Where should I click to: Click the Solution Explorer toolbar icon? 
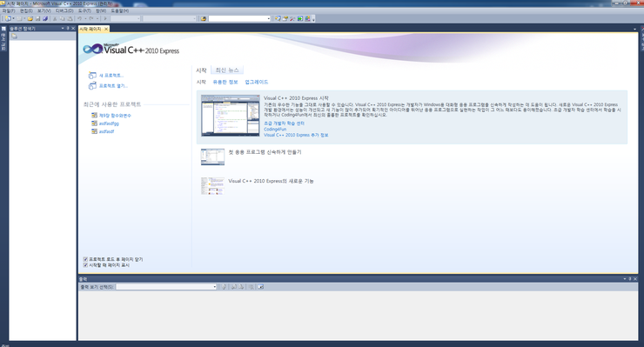[278, 18]
